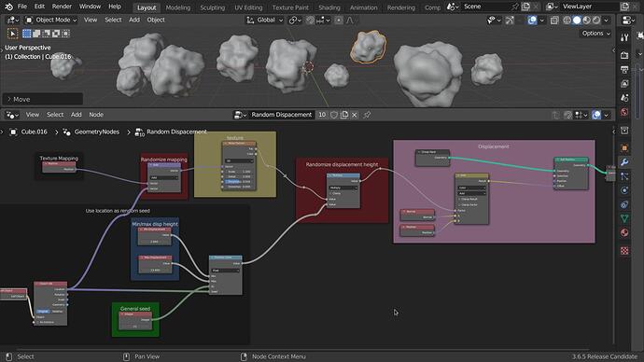Click the Min Displacement value field
The height and width of the screenshot is (362, 644).
tap(154, 242)
